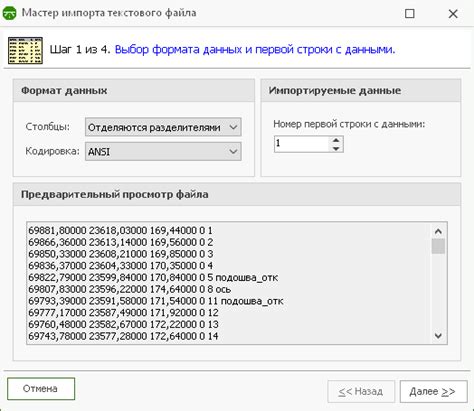Click the Назад button

(361, 391)
